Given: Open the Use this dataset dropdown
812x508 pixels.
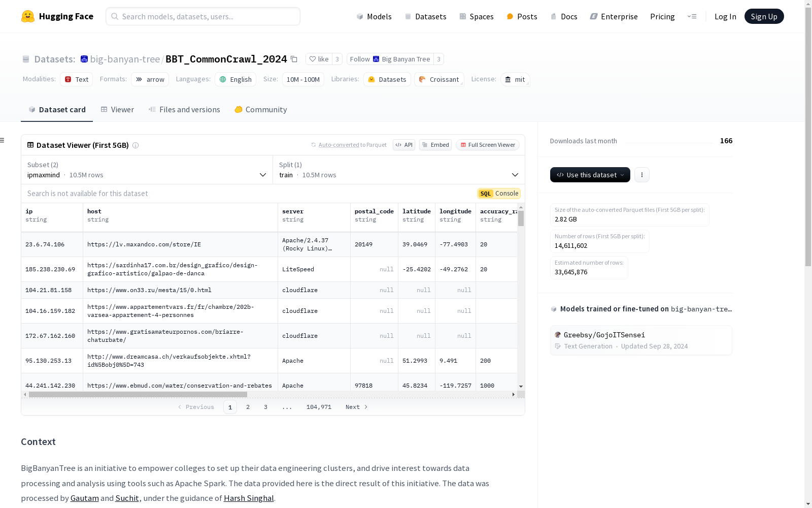Looking at the screenshot, I should [x=590, y=175].
